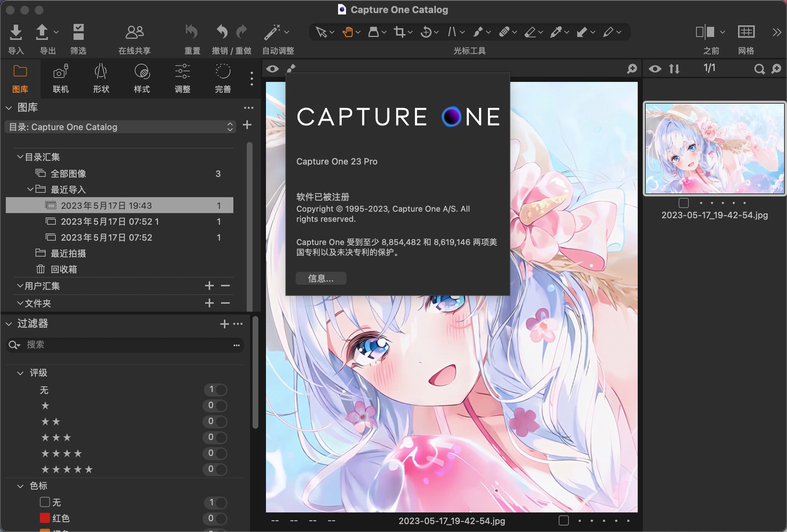The height and width of the screenshot is (532, 787).
Task: Select the 2023-05-17_19-42-54.jpg thumbnail
Action: pyautogui.click(x=715, y=148)
